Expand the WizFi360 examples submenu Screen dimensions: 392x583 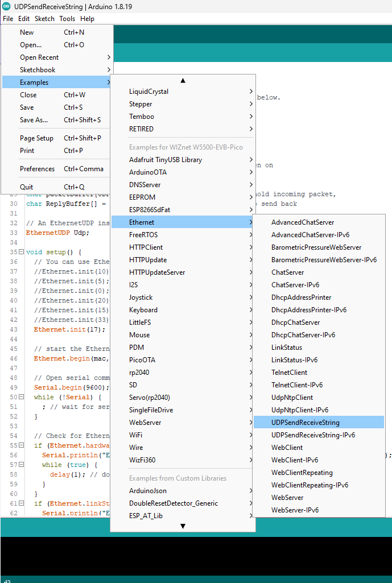183,460
